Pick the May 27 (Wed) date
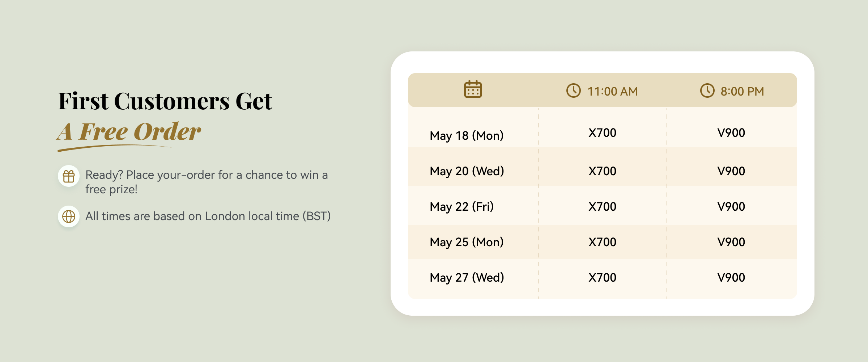868x362 pixels. click(467, 278)
